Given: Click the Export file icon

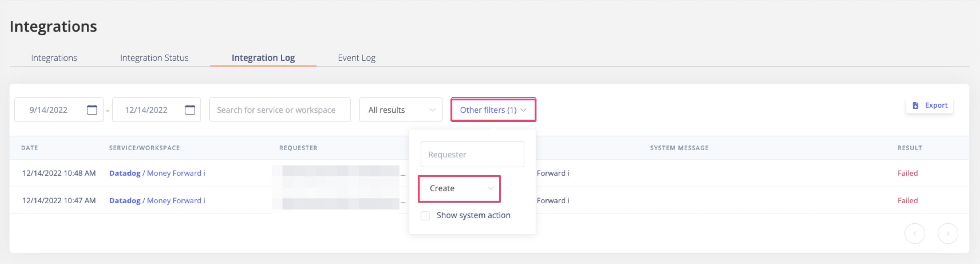Looking at the screenshot, I should 915,106.
